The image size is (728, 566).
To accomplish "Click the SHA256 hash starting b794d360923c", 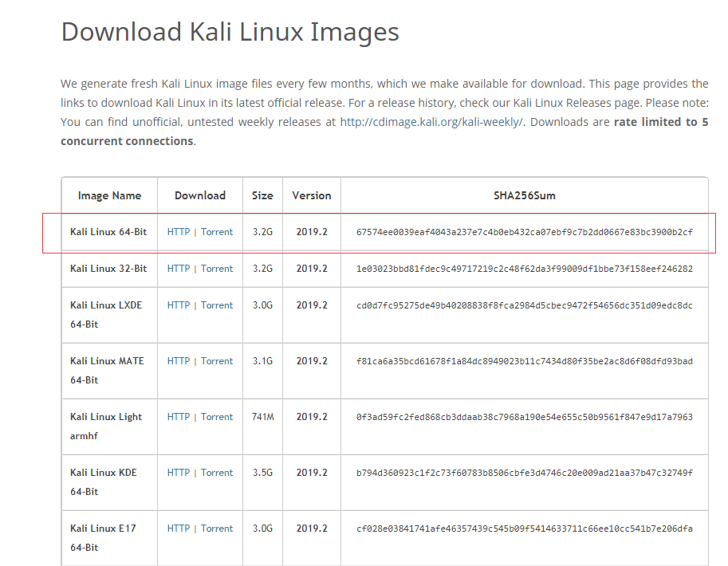I will click(525, 473).
